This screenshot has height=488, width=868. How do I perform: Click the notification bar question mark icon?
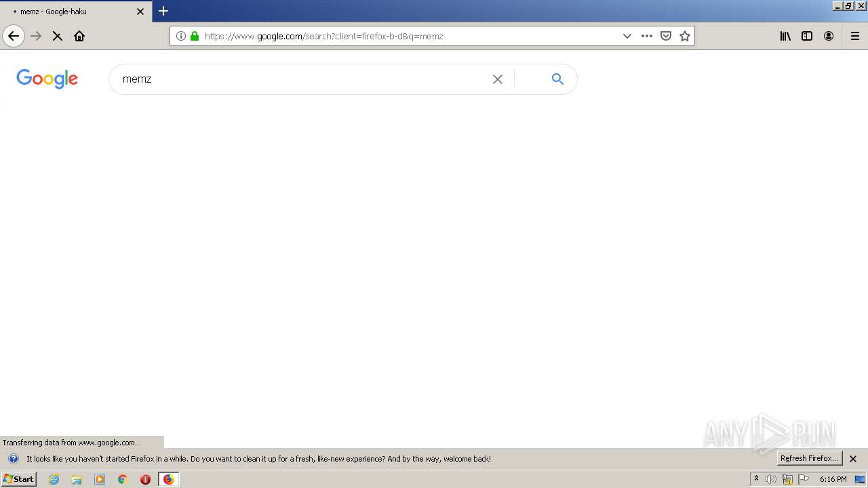pos(13,459)
